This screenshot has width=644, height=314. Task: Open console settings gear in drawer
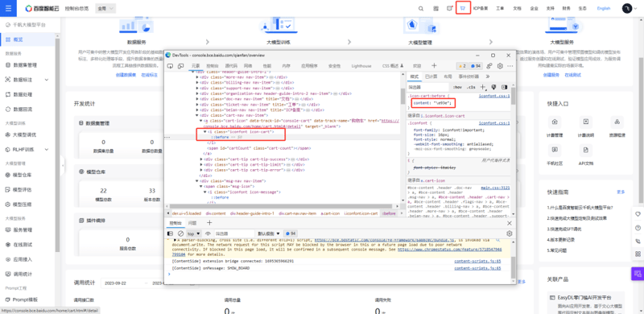tap(510, 233)
